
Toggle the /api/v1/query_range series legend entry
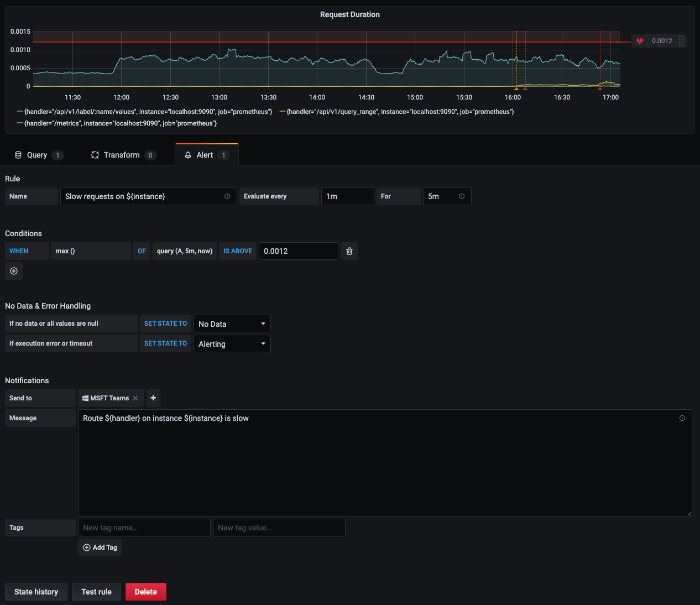398,112
